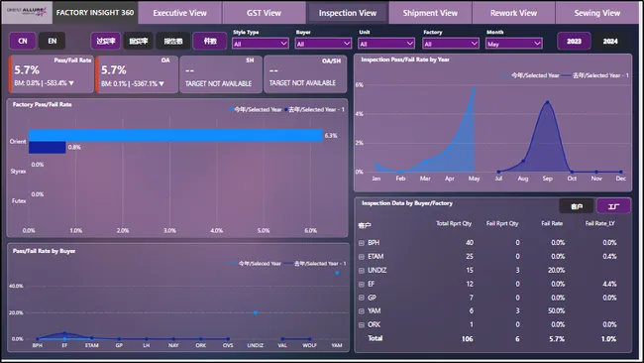
Task: Click the Orient Allure logo
Action: (x=27, y=12)
